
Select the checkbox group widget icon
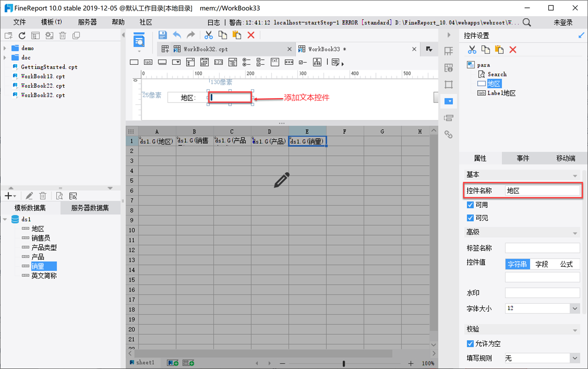pyautogui.click(x=261, y=62)
